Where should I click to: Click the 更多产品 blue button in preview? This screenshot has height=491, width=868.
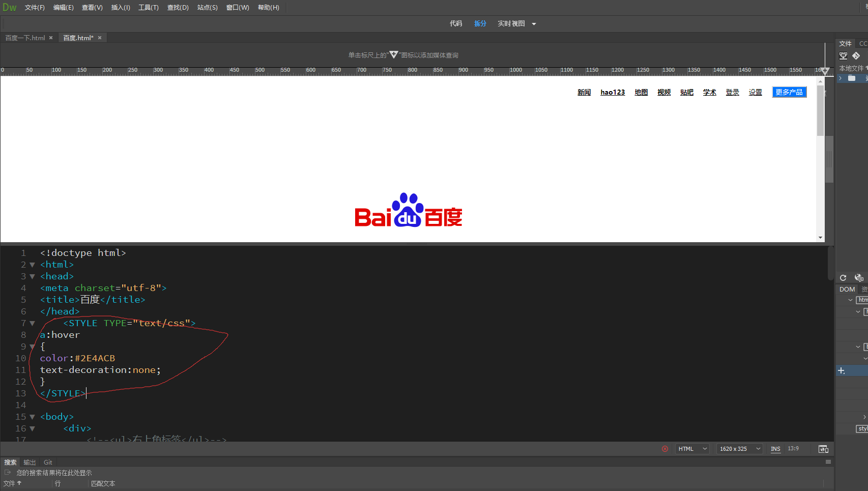point(789,92)
